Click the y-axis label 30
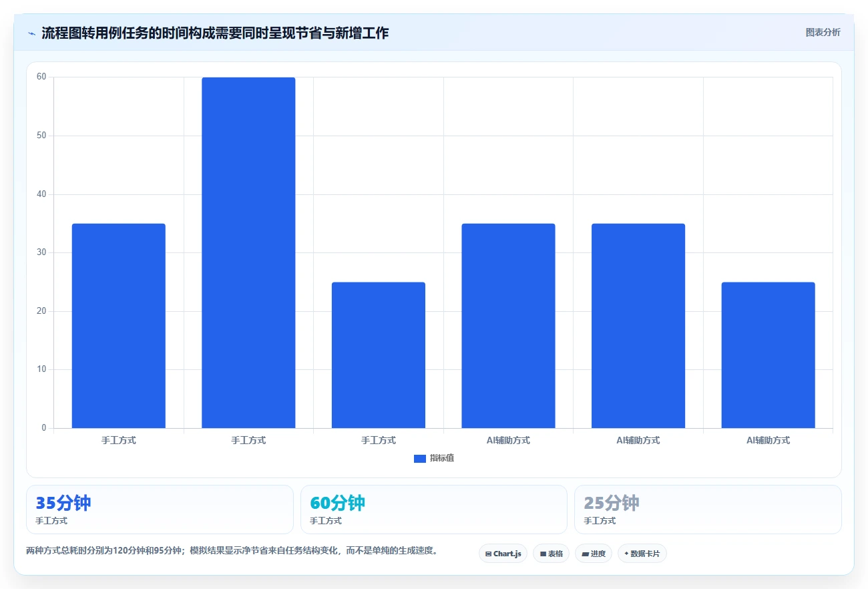Image resolution: width=868 pixels, height=589 pixels. [41, 252]
